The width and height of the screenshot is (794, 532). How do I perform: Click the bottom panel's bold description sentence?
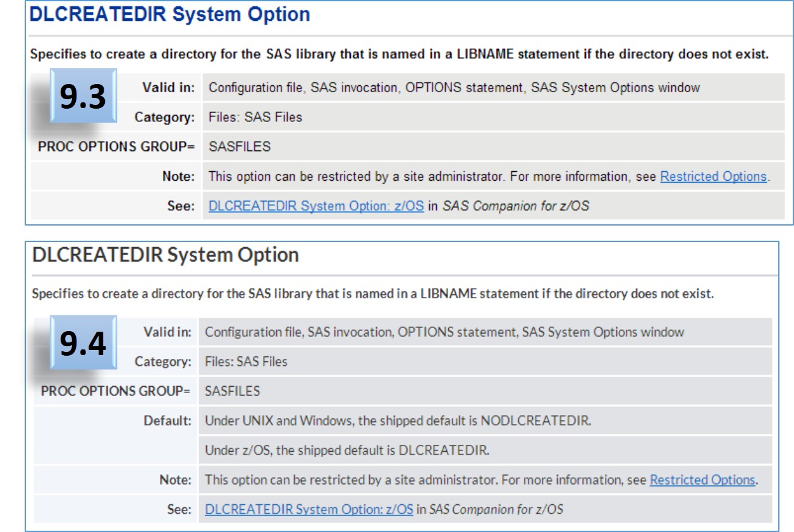coord(373,294)
